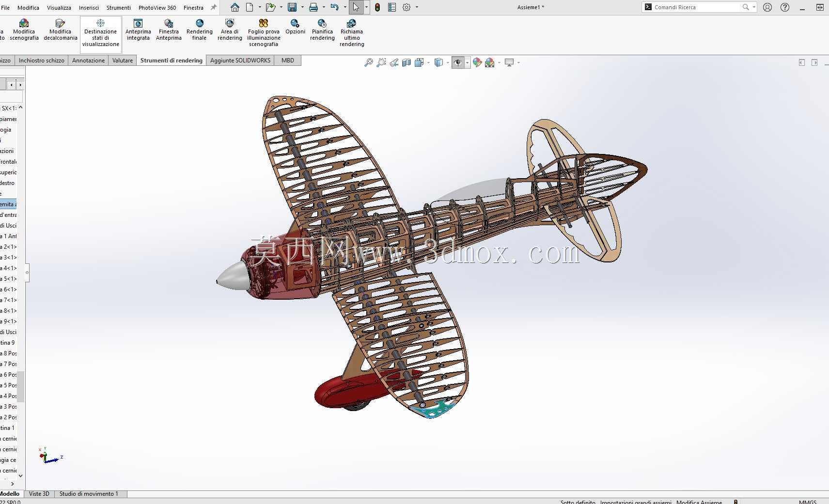Image resolution: width=829 pixels, height=504 pixels.
Task: Expand Hide/Show Items dropdown arrow
Action: coord(467,62)
